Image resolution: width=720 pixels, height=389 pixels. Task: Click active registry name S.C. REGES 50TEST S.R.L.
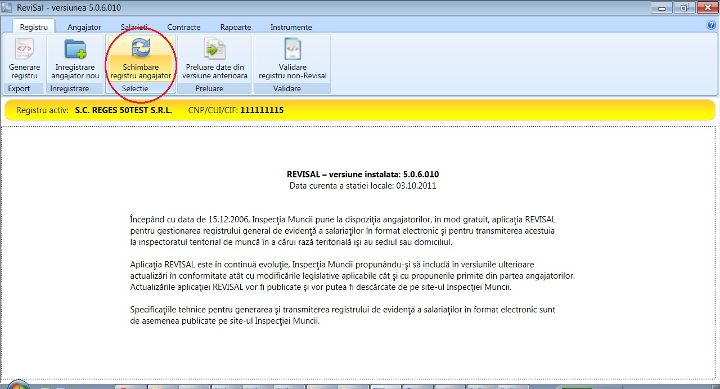(124, 110)
